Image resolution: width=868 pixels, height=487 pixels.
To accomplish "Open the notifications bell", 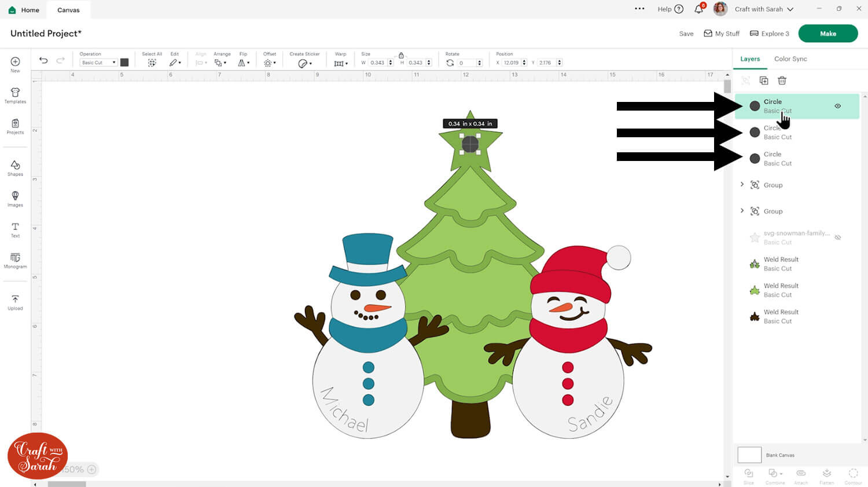I will click(699, 9).
